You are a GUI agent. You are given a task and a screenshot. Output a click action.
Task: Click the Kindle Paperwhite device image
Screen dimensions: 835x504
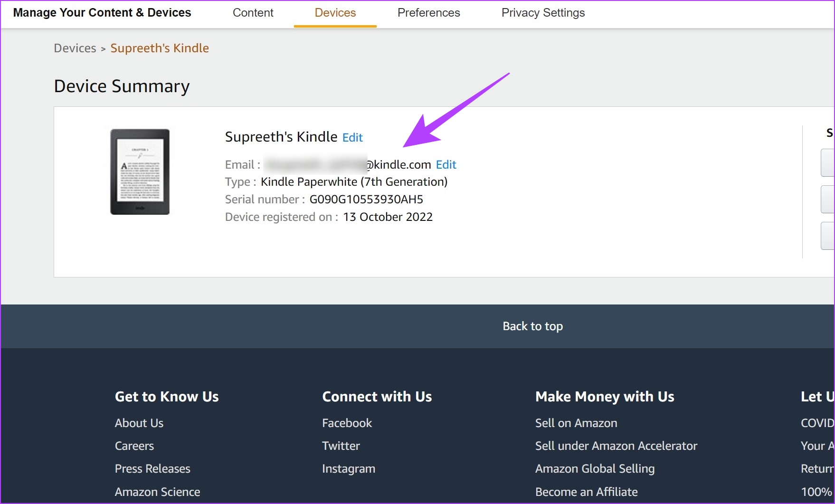(140, 172)
